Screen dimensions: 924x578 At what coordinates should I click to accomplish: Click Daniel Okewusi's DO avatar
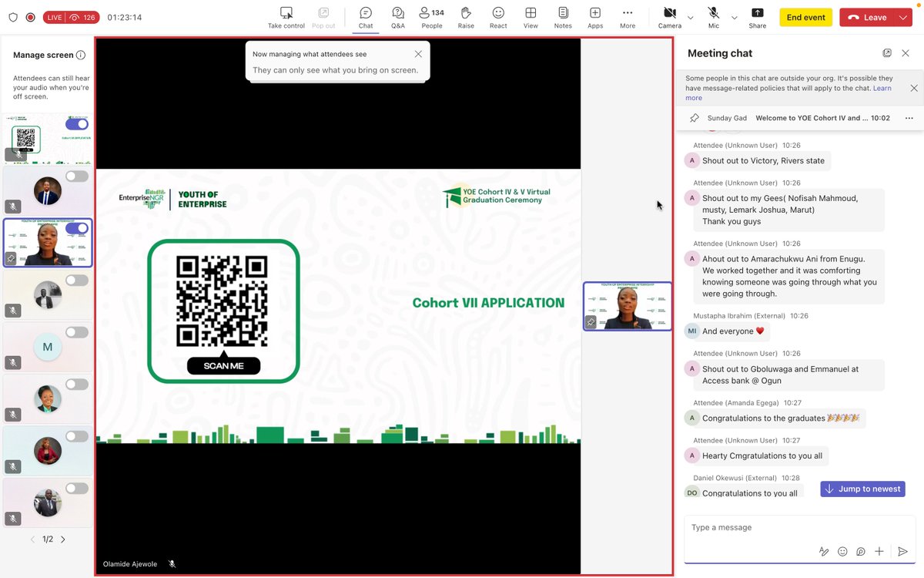tap(691, 492)
